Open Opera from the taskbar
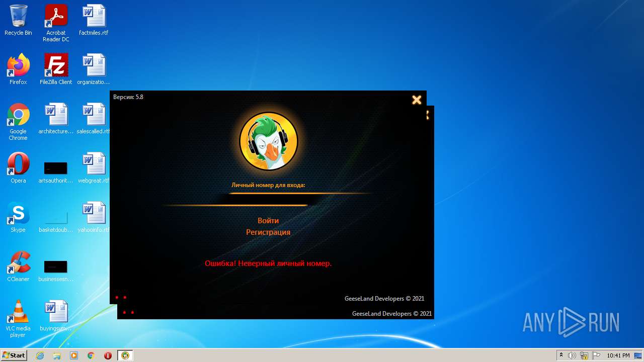 [x=108, y=355]
